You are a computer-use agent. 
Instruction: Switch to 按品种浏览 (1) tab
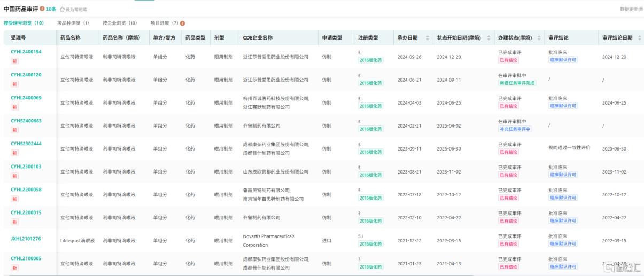(73, 23)
